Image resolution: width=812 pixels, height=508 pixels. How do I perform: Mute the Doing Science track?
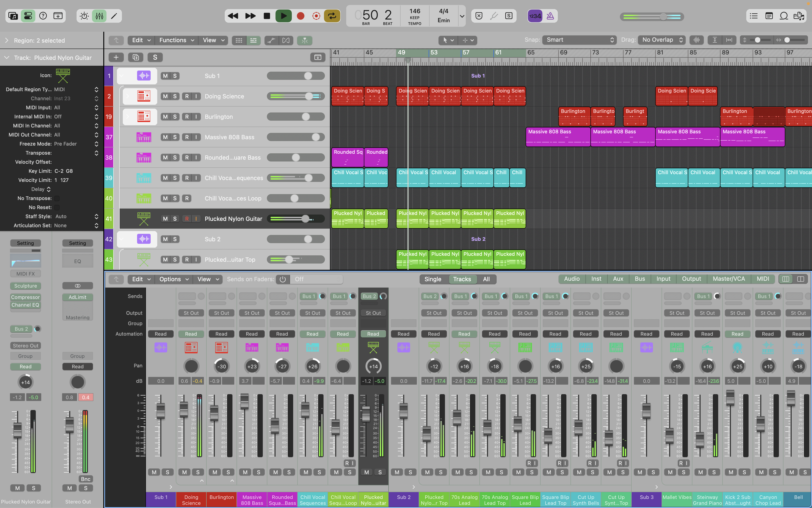coord(165,96)
